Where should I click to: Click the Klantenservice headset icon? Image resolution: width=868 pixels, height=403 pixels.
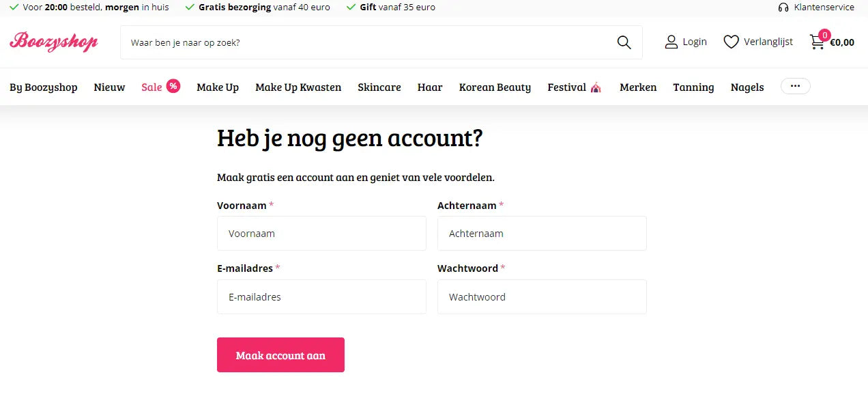[x=783, y=7]
